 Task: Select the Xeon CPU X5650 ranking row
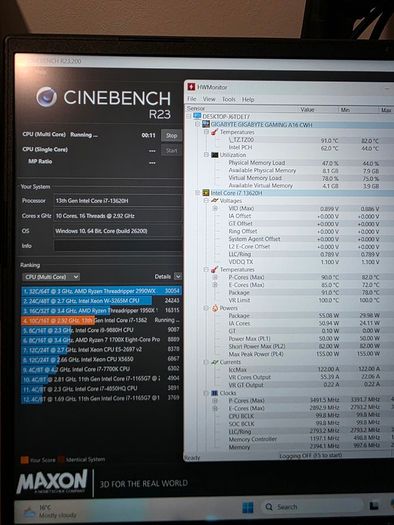101,359
